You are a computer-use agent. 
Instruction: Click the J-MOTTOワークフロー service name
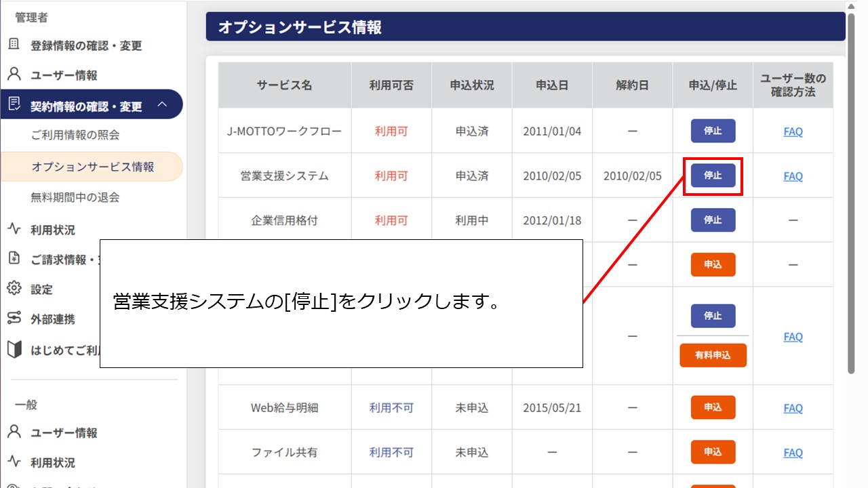click(x=285, y=131)
